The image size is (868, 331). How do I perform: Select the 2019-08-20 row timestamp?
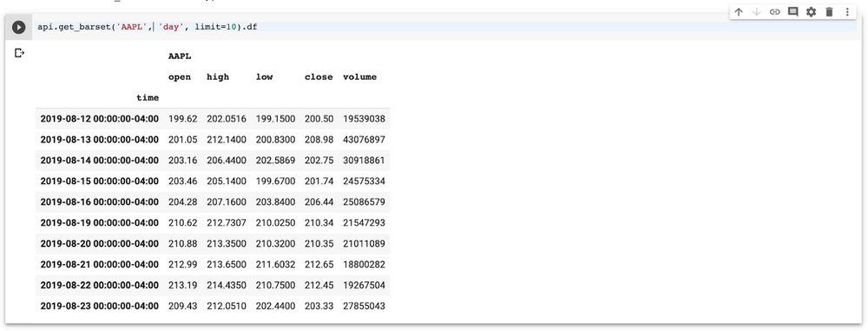tap(100, 243)
